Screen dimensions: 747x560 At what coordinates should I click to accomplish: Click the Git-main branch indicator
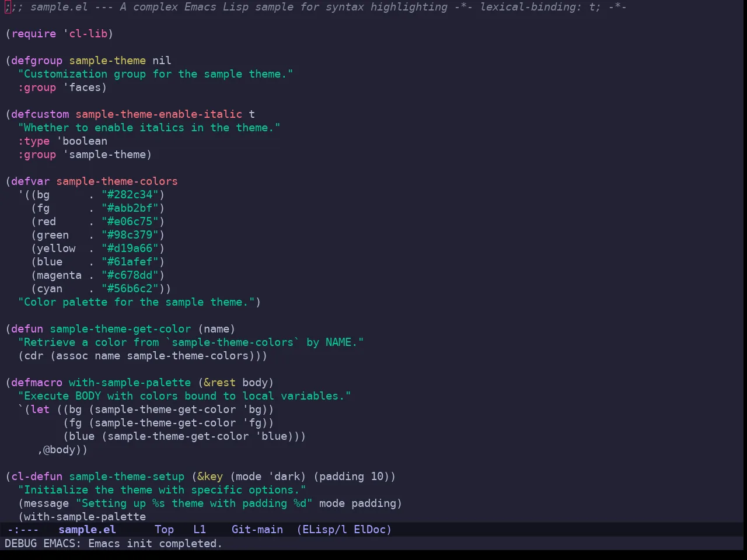257,530
